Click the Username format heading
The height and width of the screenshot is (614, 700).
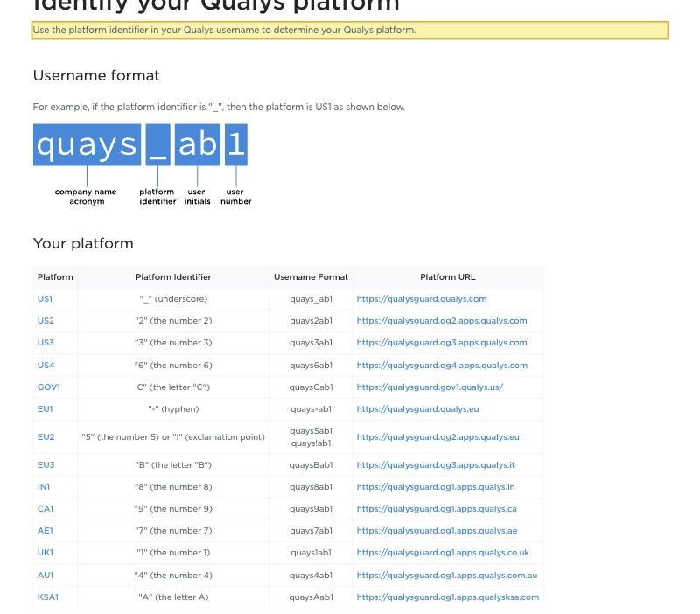tap(96, 75)
